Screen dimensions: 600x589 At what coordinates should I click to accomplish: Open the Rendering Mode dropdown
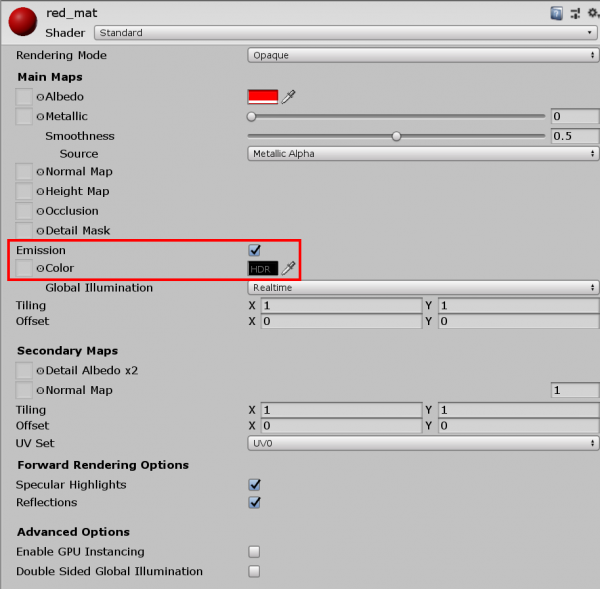[x=422, y=55]
